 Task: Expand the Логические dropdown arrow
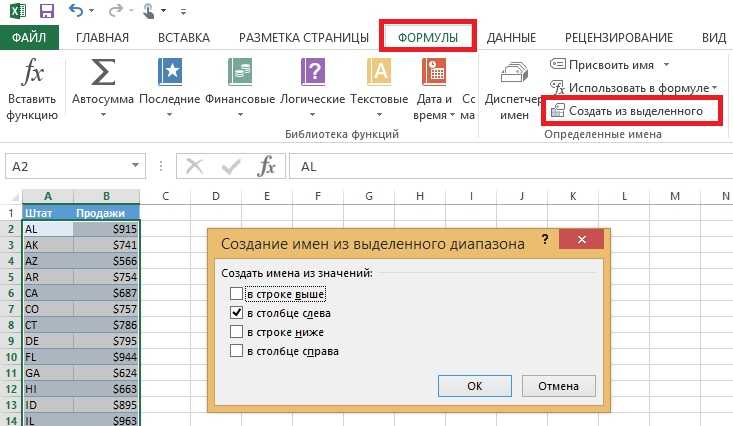point(312,115)
